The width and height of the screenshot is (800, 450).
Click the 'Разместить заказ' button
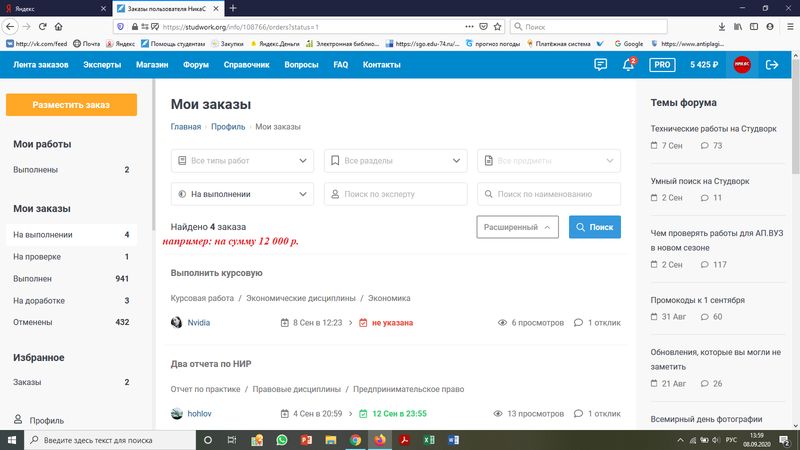[71, 104]
